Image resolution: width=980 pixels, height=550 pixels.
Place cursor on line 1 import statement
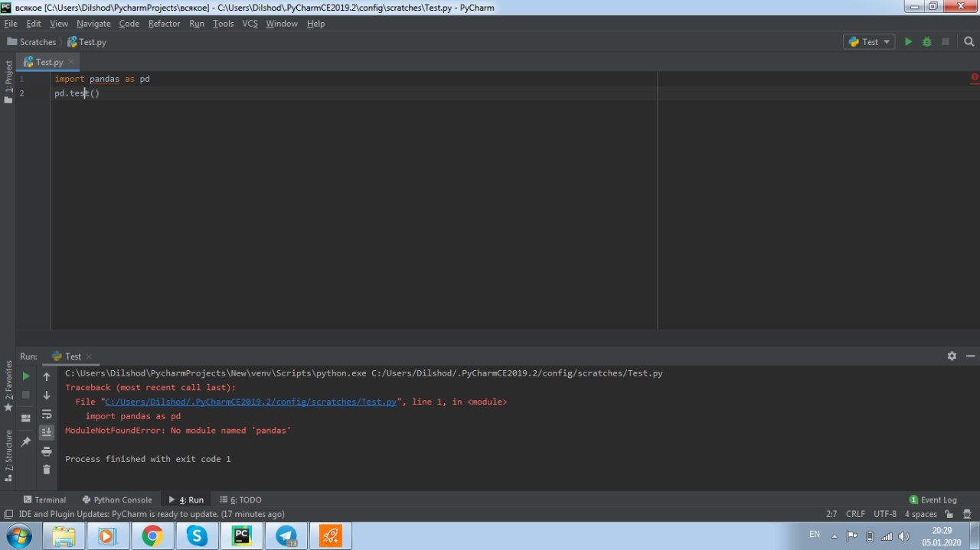102,79
